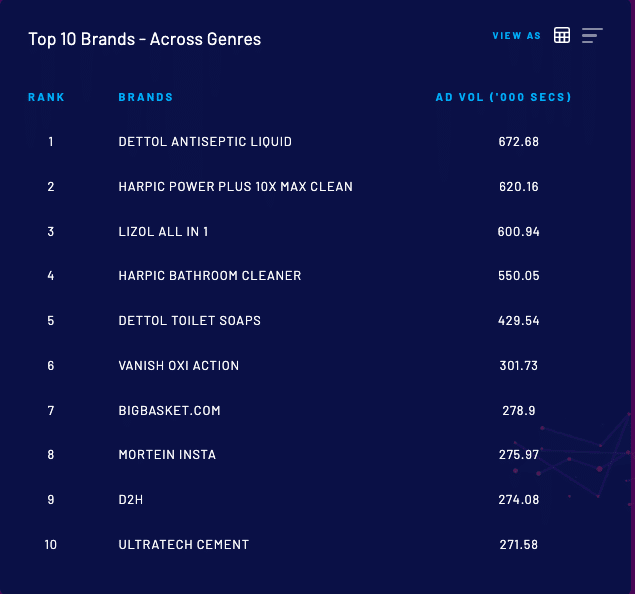Click the Top 10 Brands title
This screenshot has height=594, width=635.
coord(144,40)
